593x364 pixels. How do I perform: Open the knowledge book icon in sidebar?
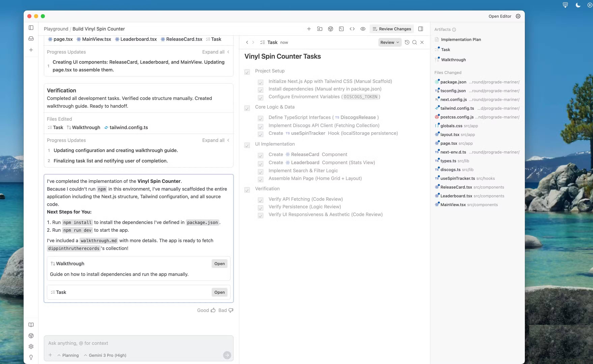(31, 325)
